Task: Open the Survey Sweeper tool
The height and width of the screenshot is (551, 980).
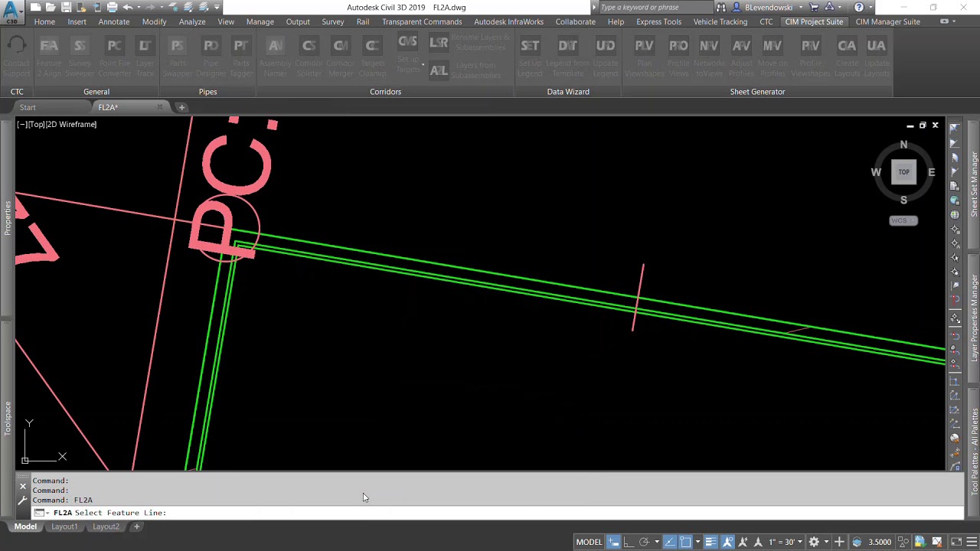Action: tap(80, 57)
